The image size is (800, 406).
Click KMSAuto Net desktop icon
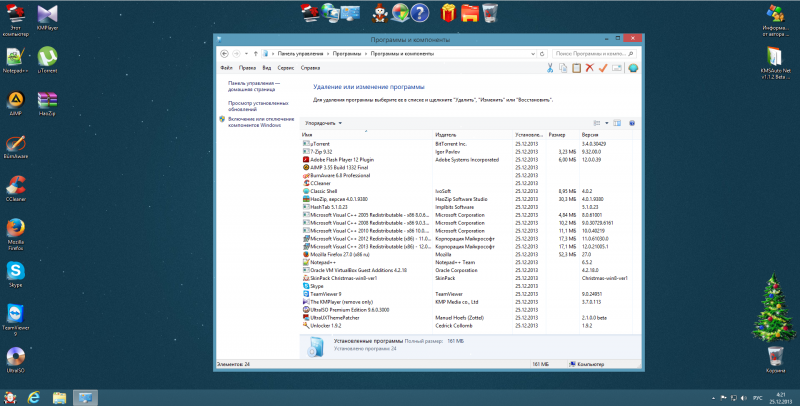[x=776, y=63]
